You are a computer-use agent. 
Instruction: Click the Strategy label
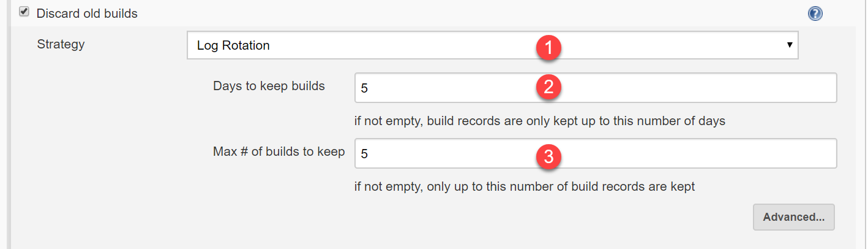(x=61, y=44)
